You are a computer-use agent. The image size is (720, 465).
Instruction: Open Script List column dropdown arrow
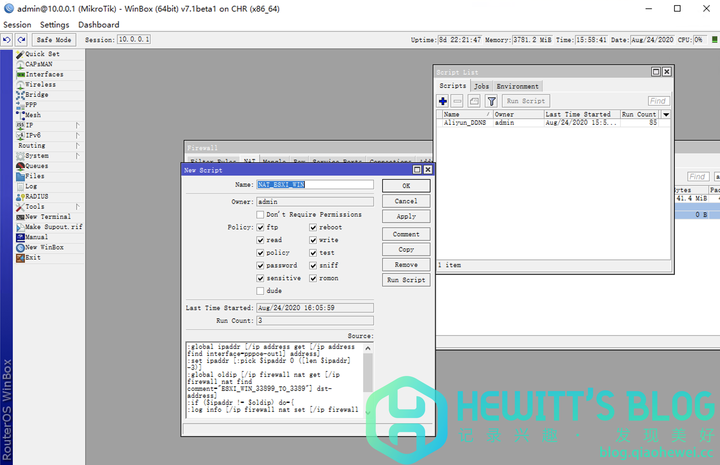666,114
